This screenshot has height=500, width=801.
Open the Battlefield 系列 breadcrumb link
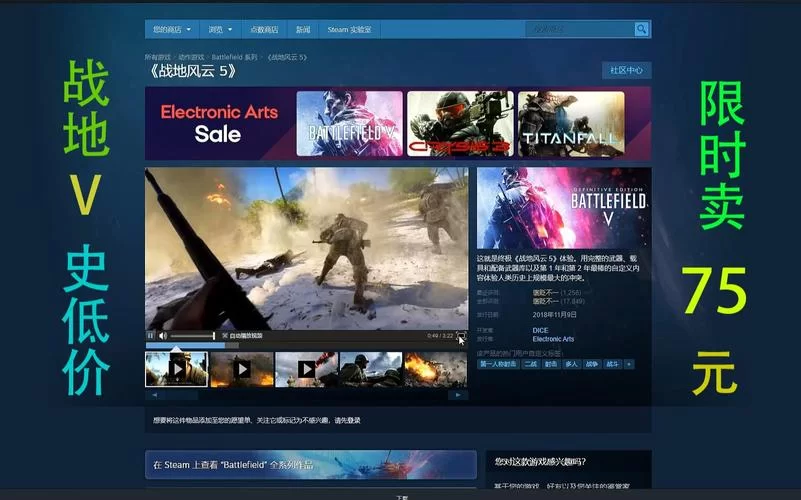pos(234,57)
